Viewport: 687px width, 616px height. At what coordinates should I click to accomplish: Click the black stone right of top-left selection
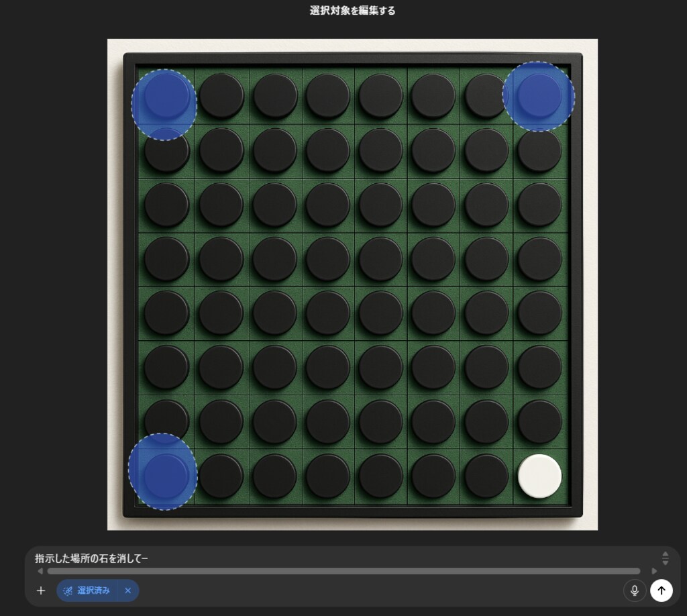pos(221,96)
